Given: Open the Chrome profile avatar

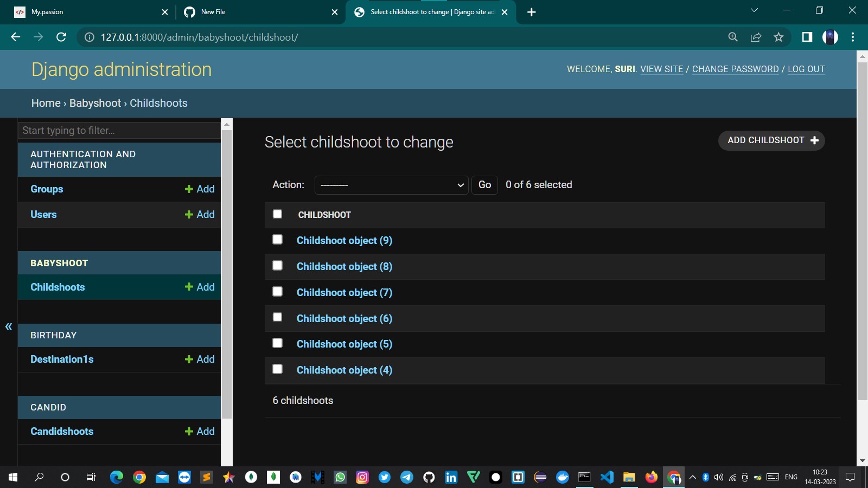Looking at the screenshot, I should (830, 37).
